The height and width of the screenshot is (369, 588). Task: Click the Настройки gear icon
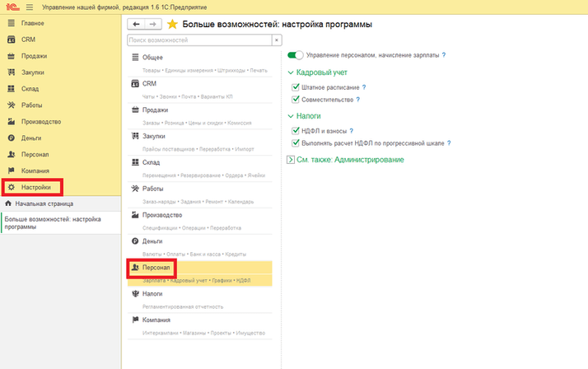coord(12,187)
